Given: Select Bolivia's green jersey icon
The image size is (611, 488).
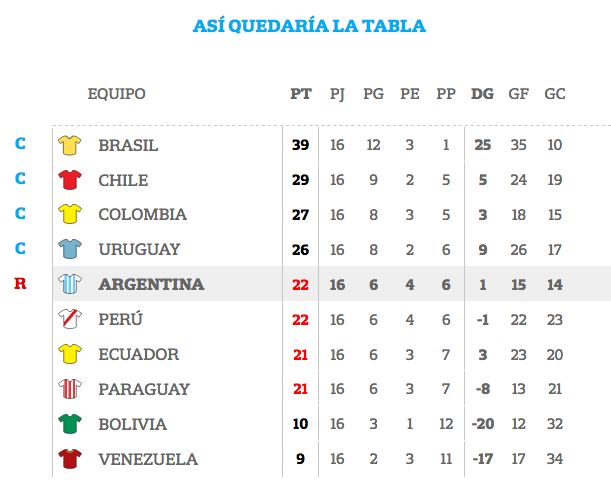Looking at the screenshot, I should (x=70, y=424).
